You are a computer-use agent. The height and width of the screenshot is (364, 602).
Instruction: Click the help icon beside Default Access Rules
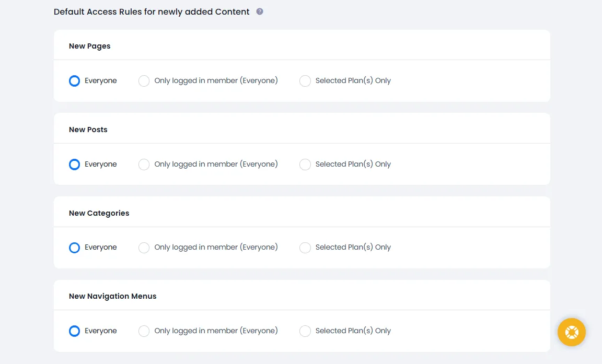260,11
